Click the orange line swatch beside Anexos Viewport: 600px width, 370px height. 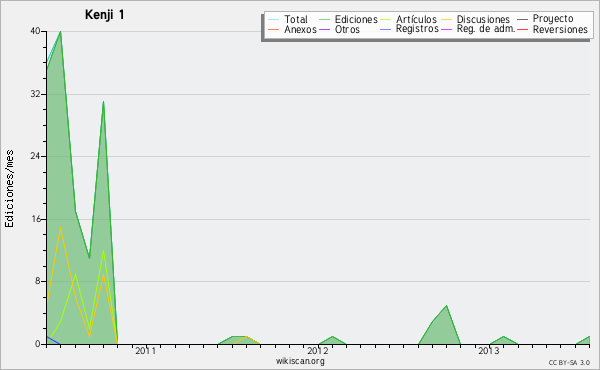coord(274,29)
